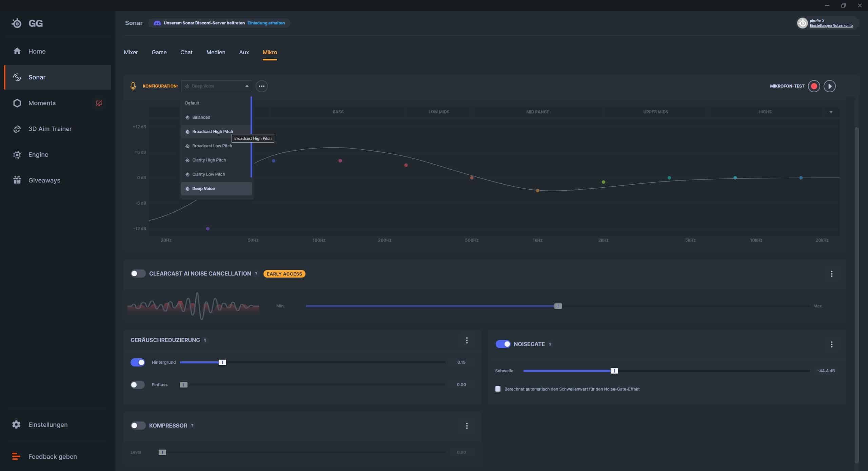The image size is (868, 471).
Task: Open Moments in the sidebar
Action: coord(42,103)
